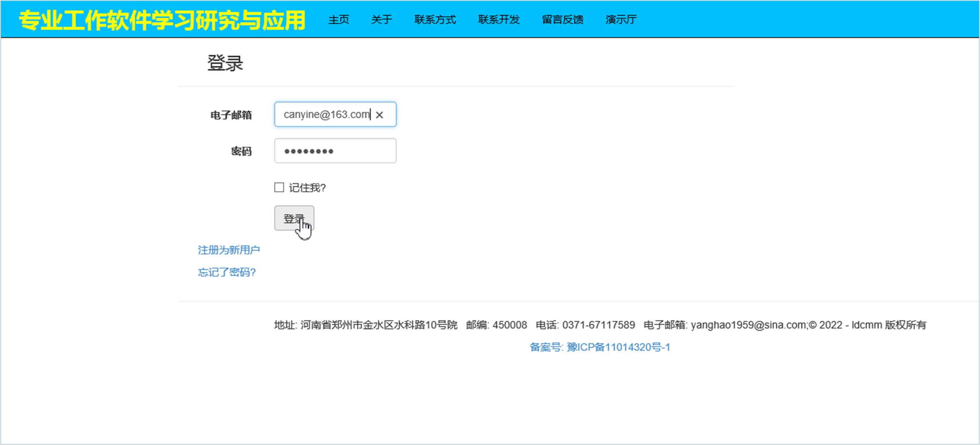Open the 主页 menu item

(338, 19)
